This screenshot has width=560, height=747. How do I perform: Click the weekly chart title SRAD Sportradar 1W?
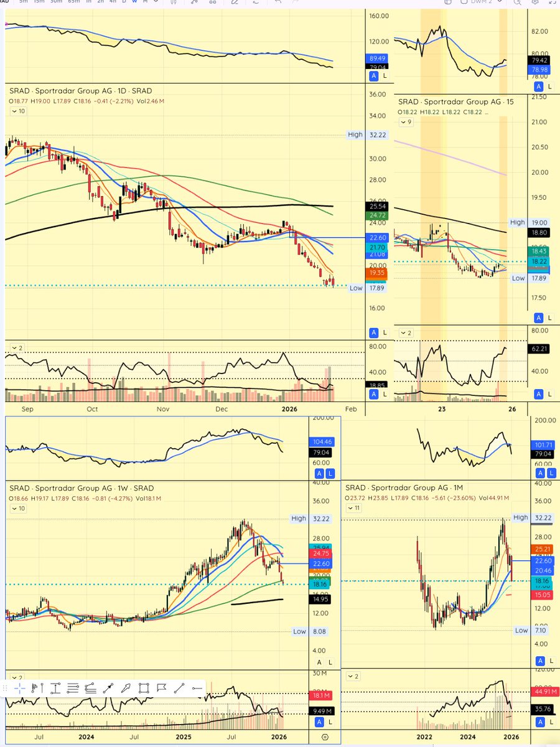pyautogui.click(x=82, y=488)
